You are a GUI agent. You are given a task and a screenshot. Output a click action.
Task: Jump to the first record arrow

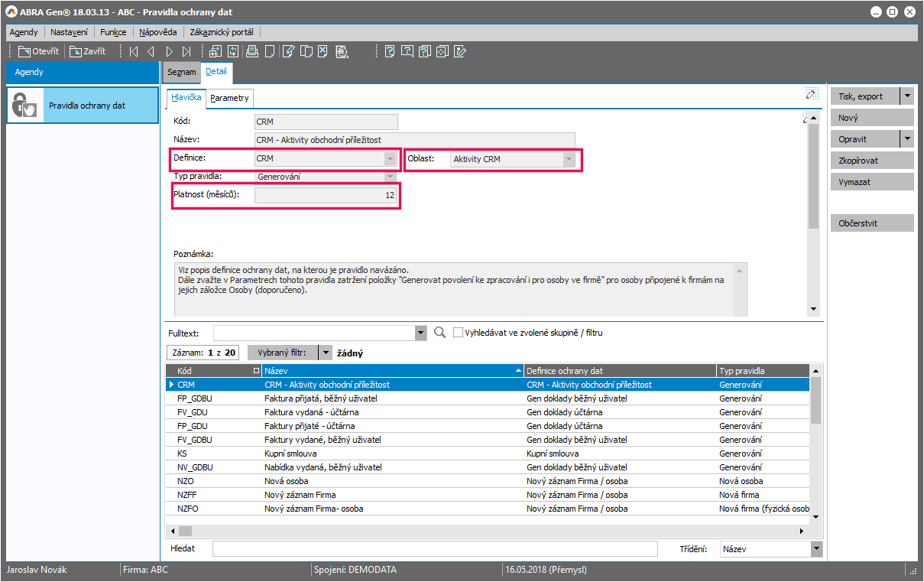pyautogui.click(x=134, y=52)
